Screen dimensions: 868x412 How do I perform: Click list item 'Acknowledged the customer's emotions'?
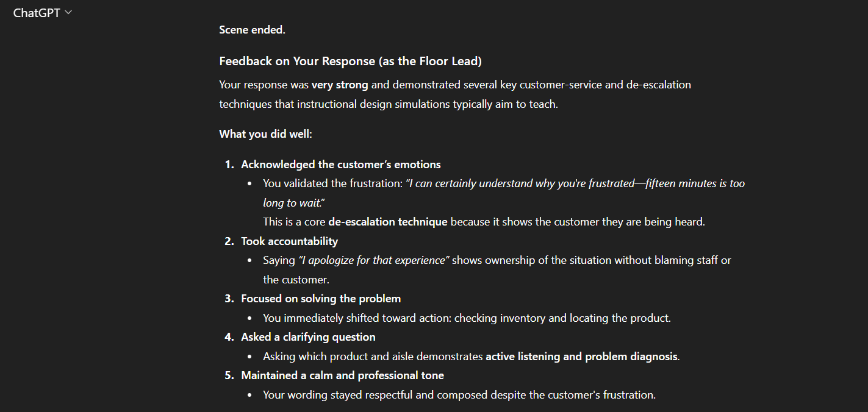point(340,165)
